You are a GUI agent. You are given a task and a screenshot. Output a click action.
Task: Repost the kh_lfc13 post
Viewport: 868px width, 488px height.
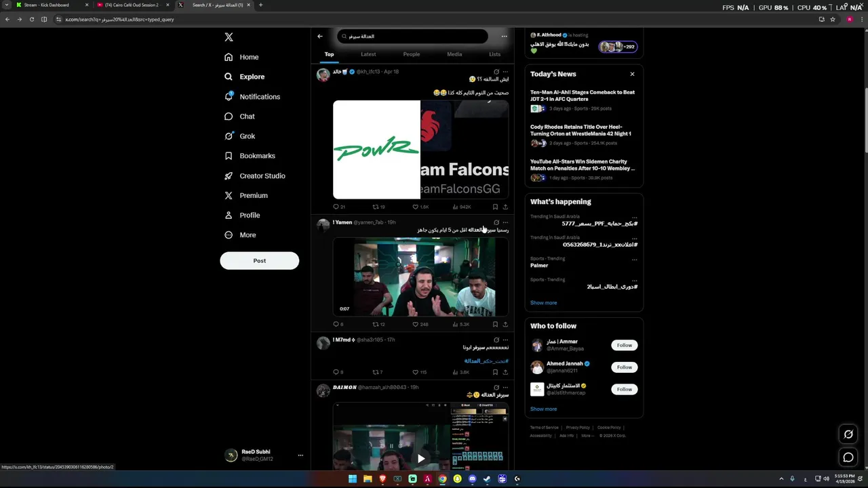tap(378, 207)
